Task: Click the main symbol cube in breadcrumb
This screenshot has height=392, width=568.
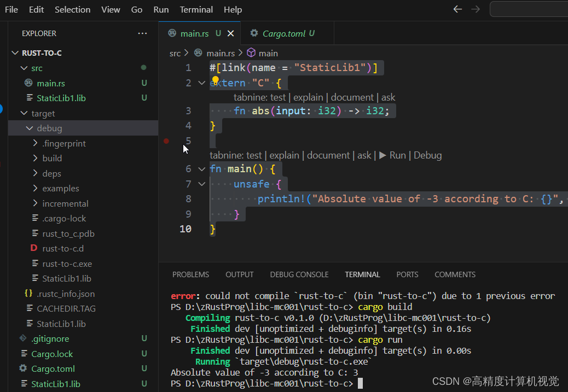Action: click(251, 53)
